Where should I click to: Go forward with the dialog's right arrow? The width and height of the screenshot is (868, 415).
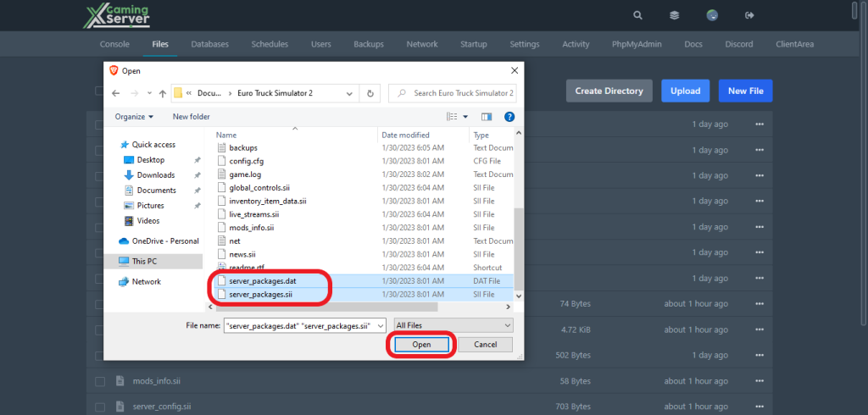click(x=135, y=93)
